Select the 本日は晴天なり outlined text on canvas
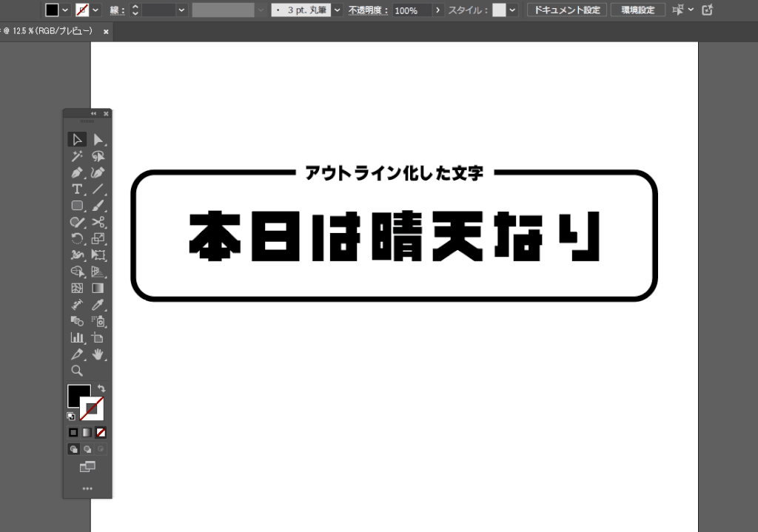Image resolution: width=758 pixels, height=532 pixels. click(x=394, y=236)
